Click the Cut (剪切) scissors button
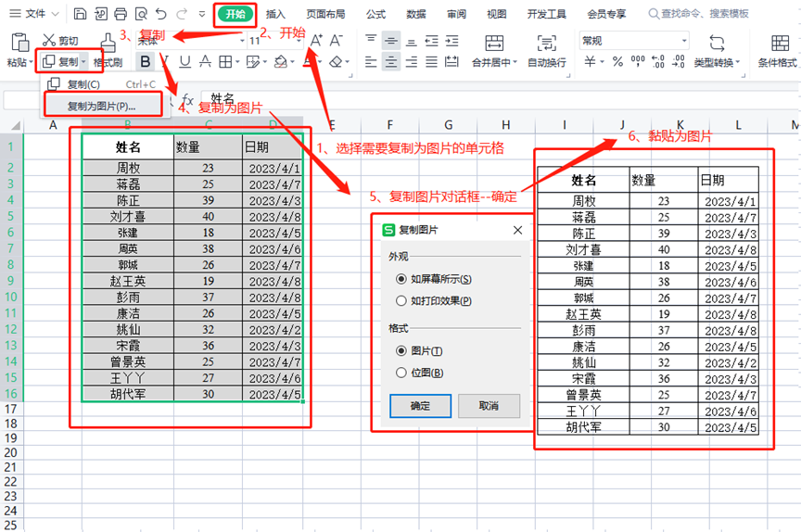This screenshot has width=801, height=532. point(60,41)
